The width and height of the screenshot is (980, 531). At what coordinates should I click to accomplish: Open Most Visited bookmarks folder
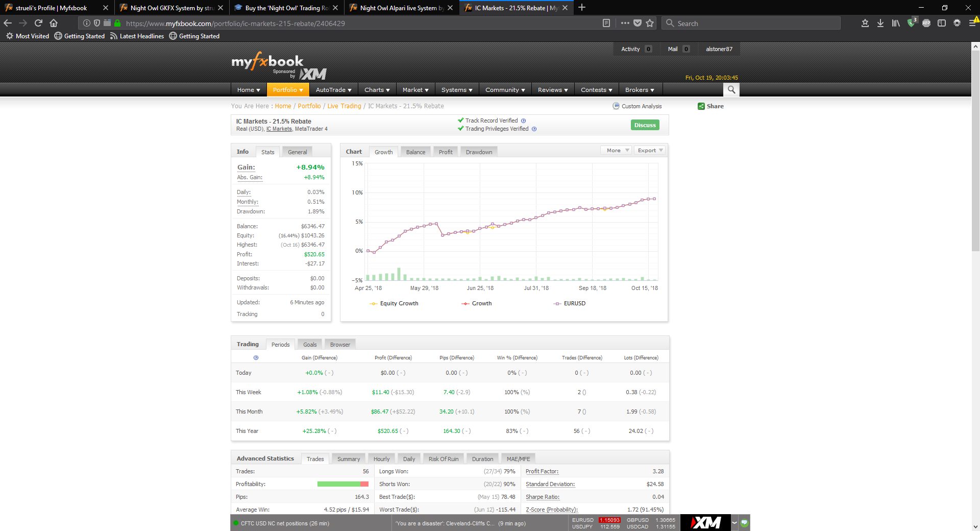[x=28, y=36]
